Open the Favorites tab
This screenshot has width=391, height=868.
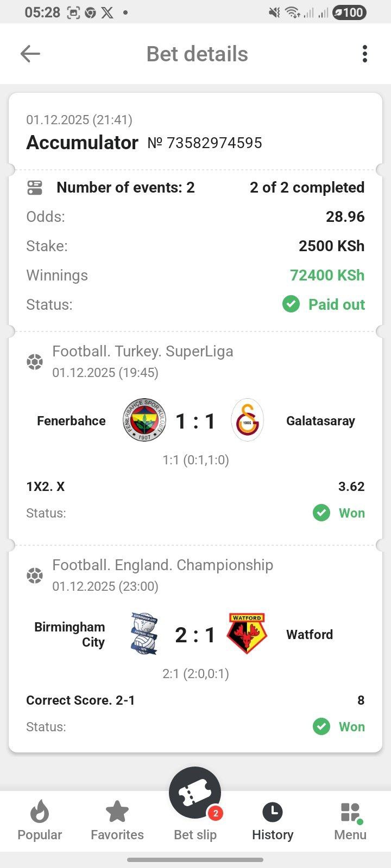click(x=117, y=821)
